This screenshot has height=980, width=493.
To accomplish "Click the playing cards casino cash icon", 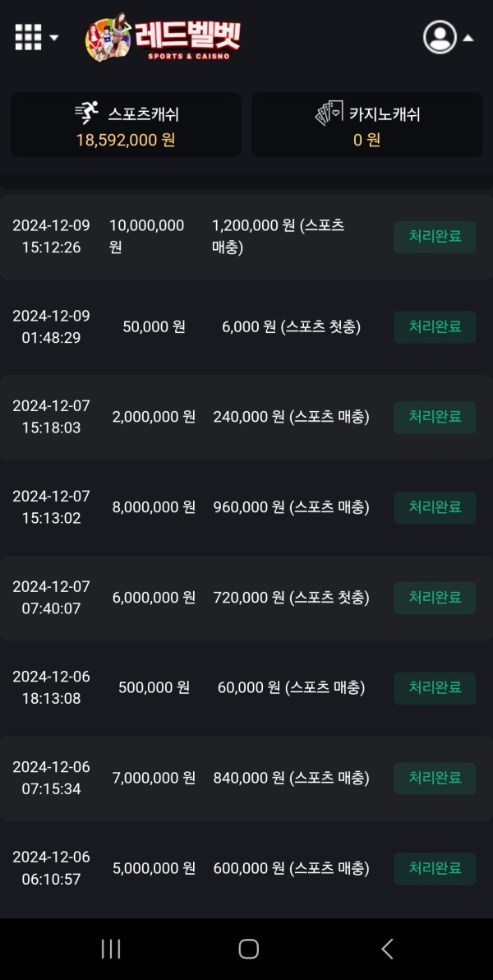I will (328, 114).
